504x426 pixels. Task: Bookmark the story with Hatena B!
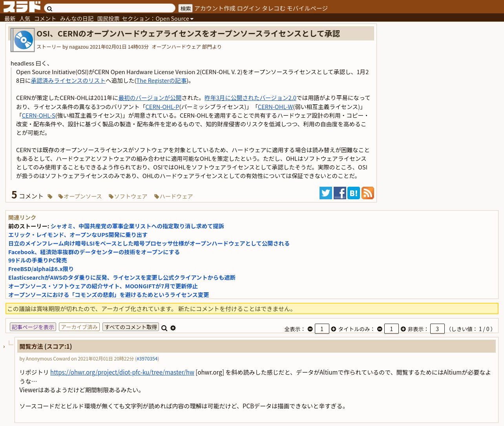(354, 193)
